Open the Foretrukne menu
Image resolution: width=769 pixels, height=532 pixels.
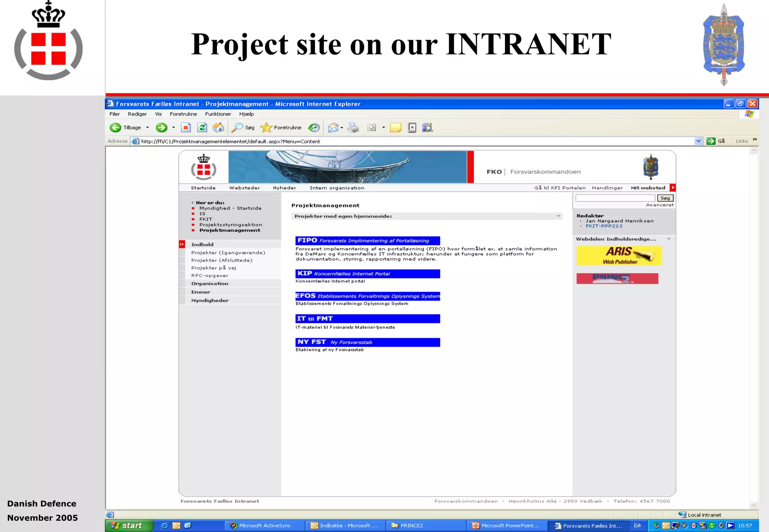coord(183,114)
